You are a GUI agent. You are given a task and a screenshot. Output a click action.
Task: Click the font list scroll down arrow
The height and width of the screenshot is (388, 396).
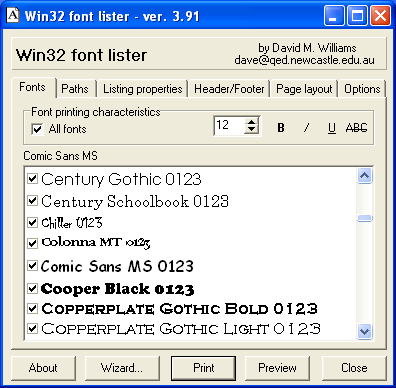point(364,331)
